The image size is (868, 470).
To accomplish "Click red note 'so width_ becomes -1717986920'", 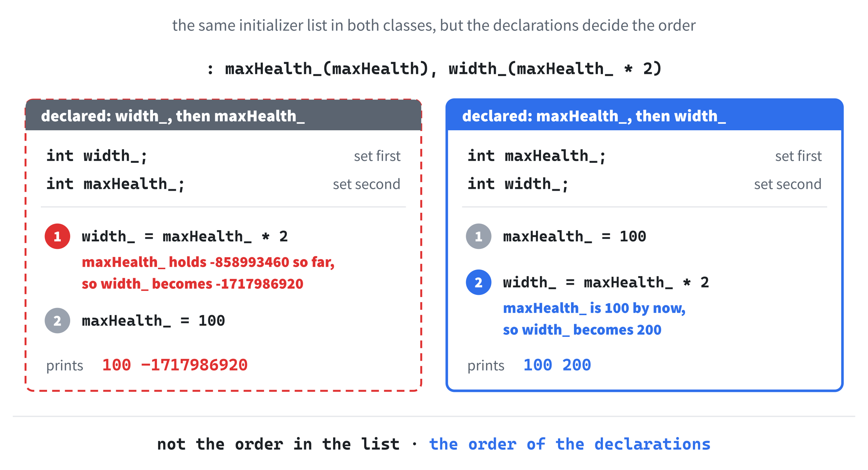I will tap(192, 284).
